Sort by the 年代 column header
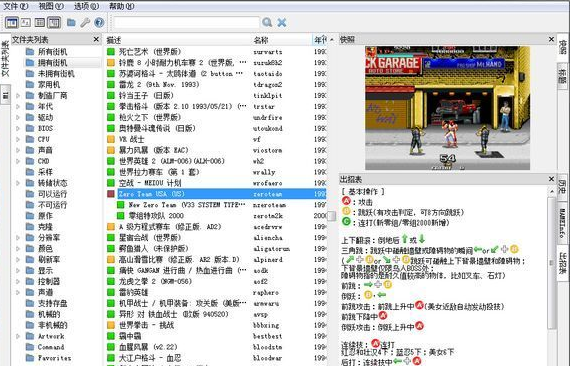This screenshot has width=570, height=366. coord(320,40)
